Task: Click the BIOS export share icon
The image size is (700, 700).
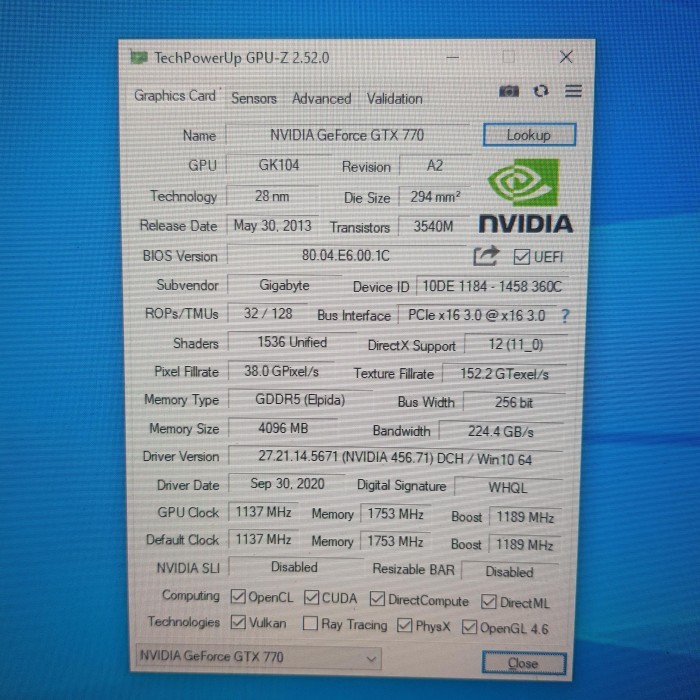Action: pos(486,256)
